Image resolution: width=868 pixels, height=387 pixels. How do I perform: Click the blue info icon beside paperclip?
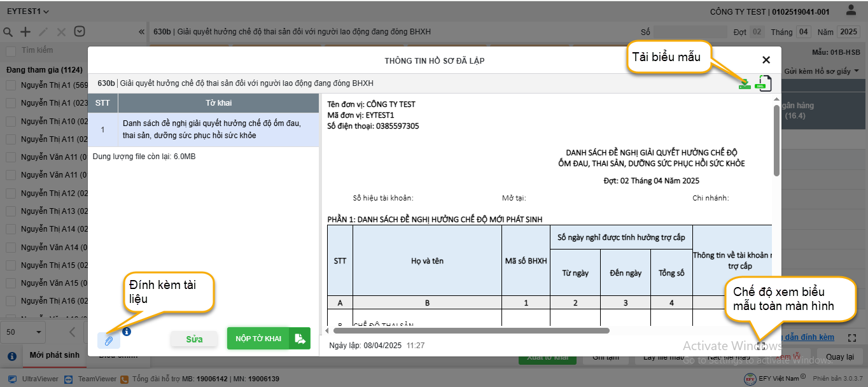(127, 332)
